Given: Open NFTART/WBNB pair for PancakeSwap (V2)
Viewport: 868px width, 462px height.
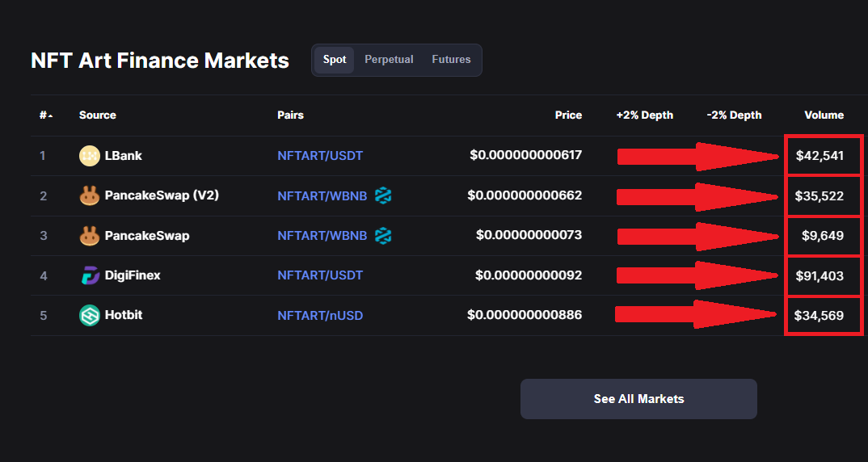Looking at the screenshot, I should pos(322,196).
